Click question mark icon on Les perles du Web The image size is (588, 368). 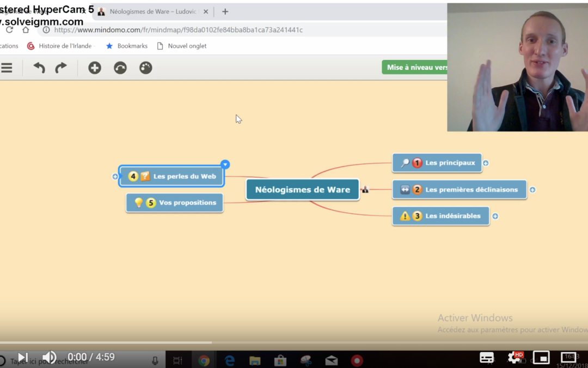coord(145,176)
